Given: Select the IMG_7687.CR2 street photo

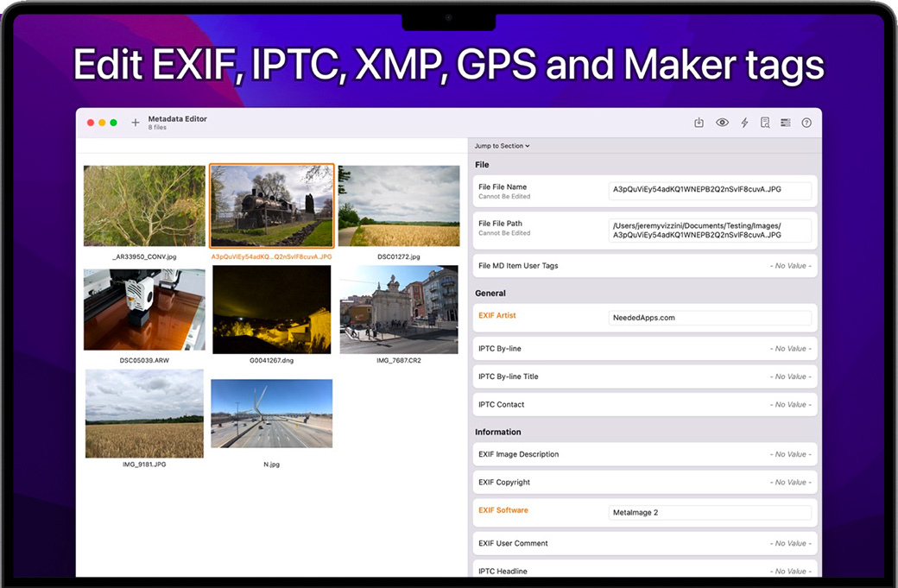Looking at the screenshot, I should [398, 309].
